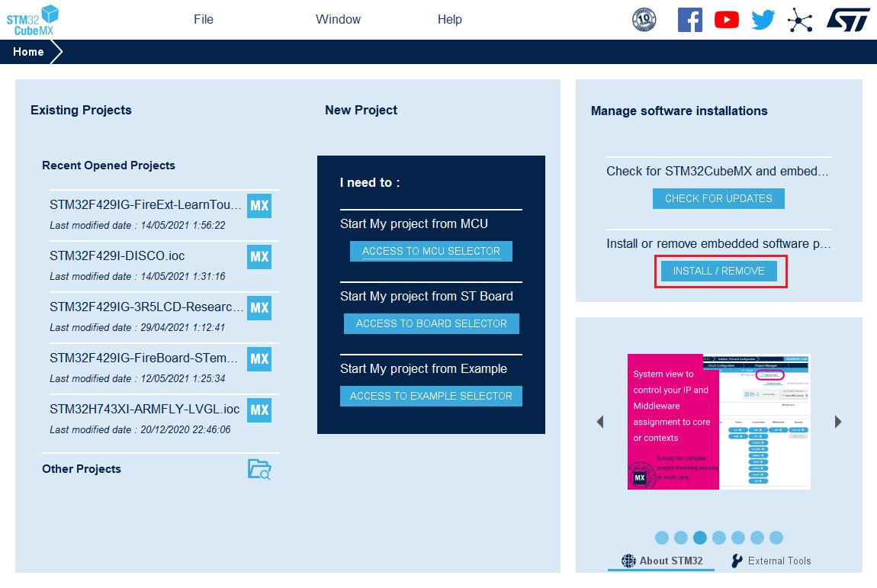The width and height of the screenshot is (877, 588).
Task: Click date 12/05/2021 1:25:34 text
Action: pos(183,379)
